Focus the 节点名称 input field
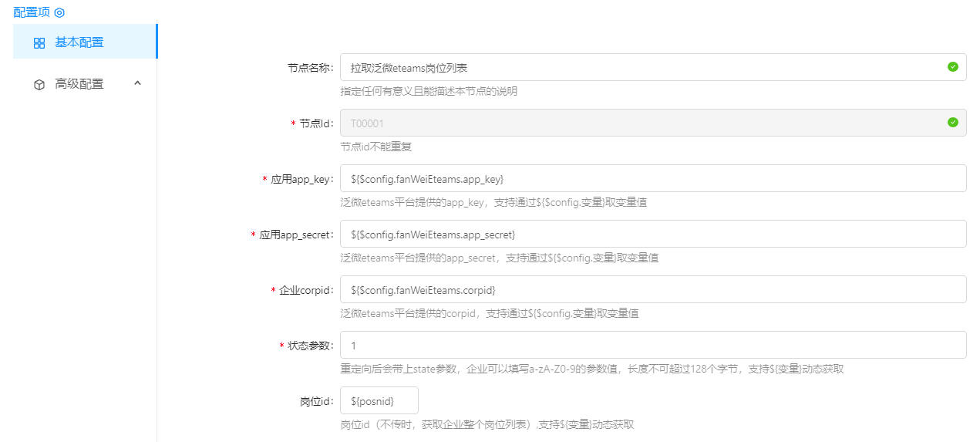 click(x=640, y=68)
